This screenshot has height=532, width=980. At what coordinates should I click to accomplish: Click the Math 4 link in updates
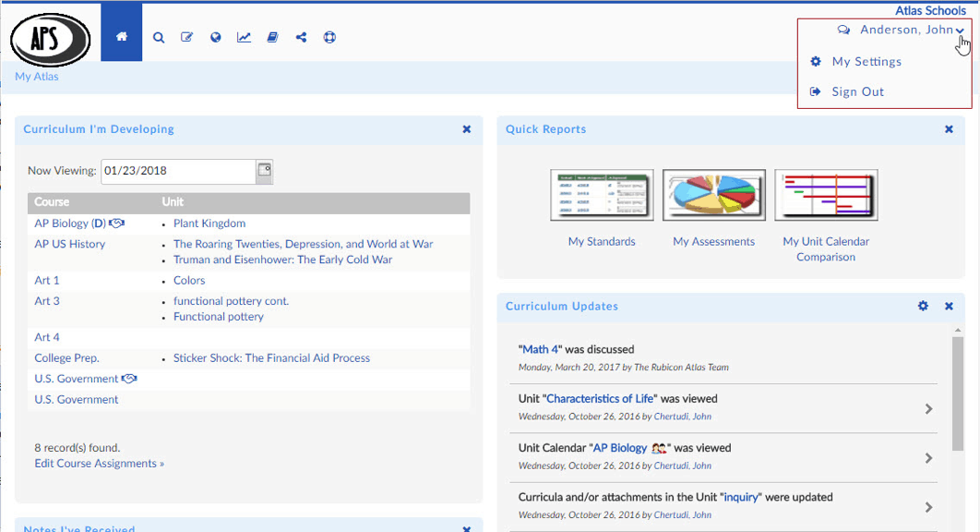click(x=540, y=349)
